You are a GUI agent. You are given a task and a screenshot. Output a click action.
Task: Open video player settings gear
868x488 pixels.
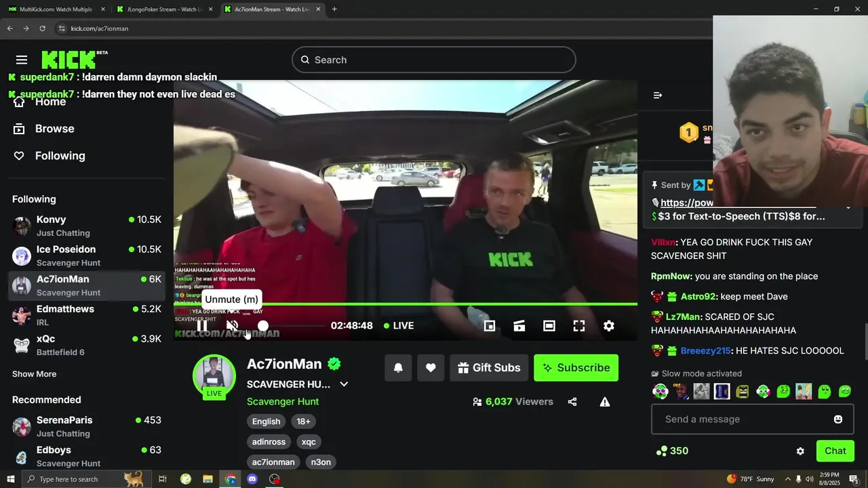(x=609, y=326)
